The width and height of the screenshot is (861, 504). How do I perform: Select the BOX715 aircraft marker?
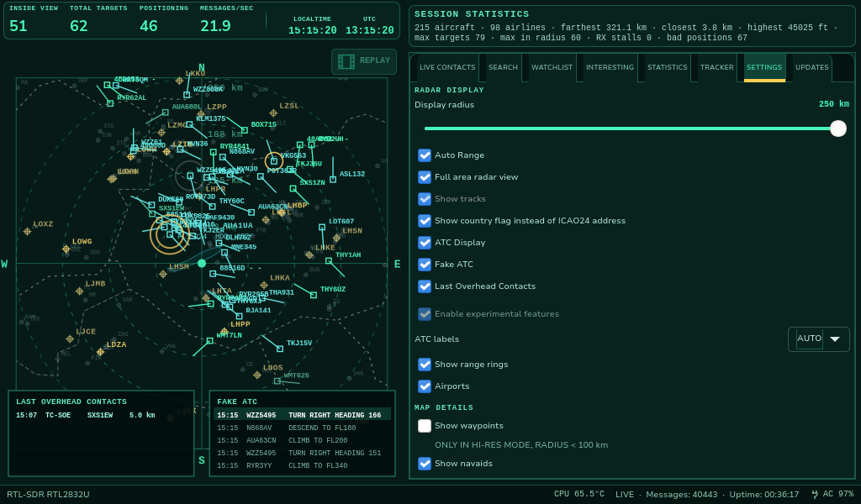[245, 130]
